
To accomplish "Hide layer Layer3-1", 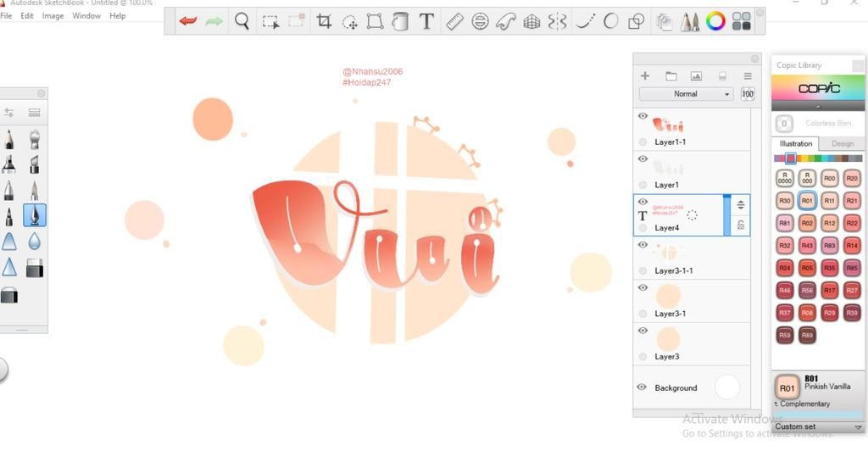I will click(643, 287).
